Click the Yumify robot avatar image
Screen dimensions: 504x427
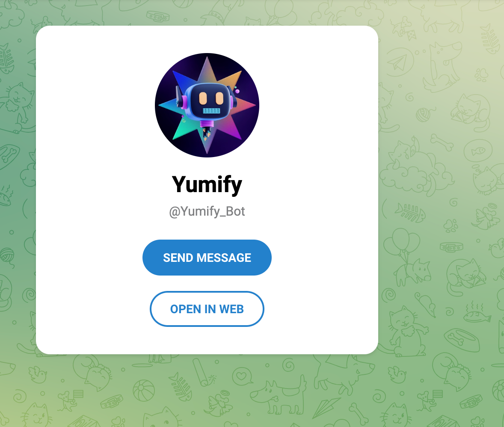(x=207, y=105)
